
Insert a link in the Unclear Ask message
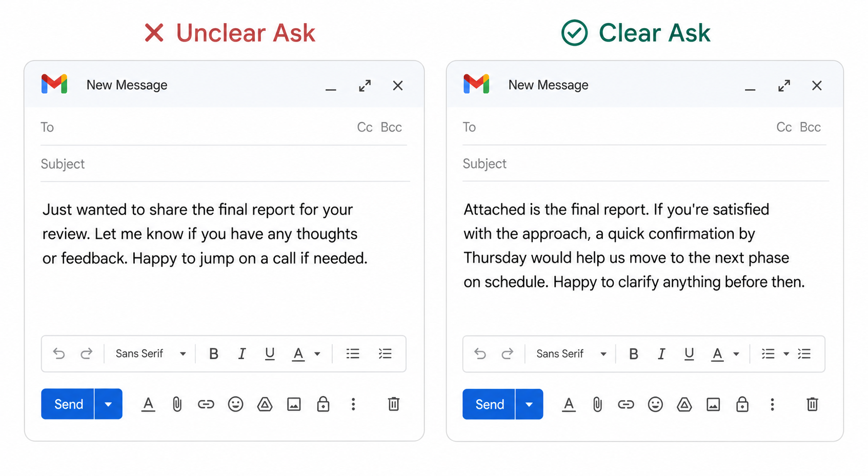[x=206, y=404]
